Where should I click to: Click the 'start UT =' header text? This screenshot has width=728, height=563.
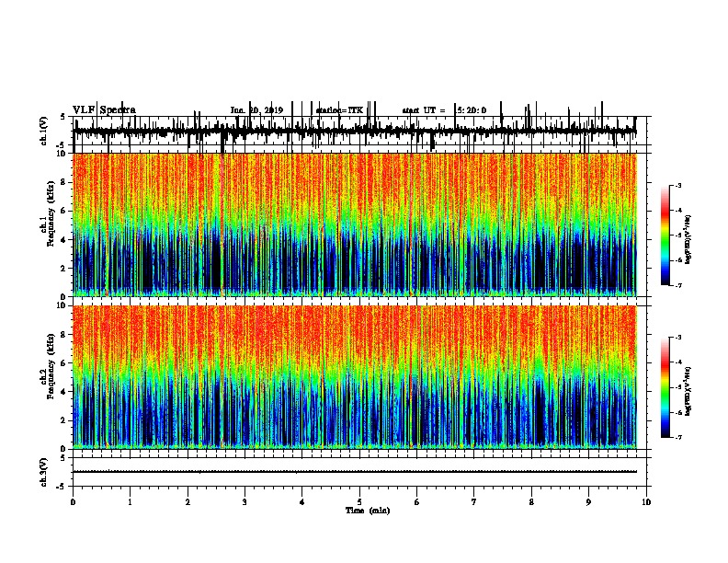coord(424,110)
